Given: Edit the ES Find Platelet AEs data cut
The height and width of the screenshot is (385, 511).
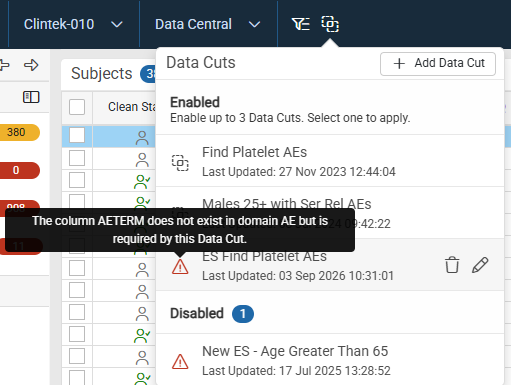Looking at the screenshot, I should [x=480, y=265].
